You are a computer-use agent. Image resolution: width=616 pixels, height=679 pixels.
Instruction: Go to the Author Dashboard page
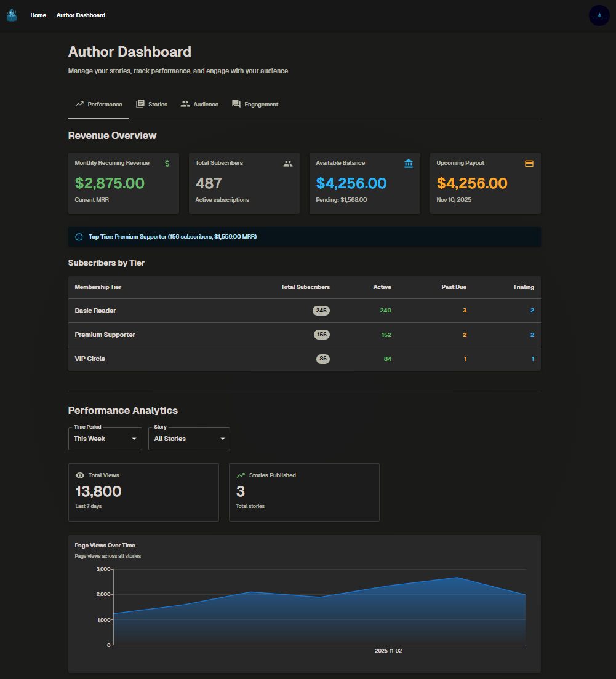(x=81, y=15)
